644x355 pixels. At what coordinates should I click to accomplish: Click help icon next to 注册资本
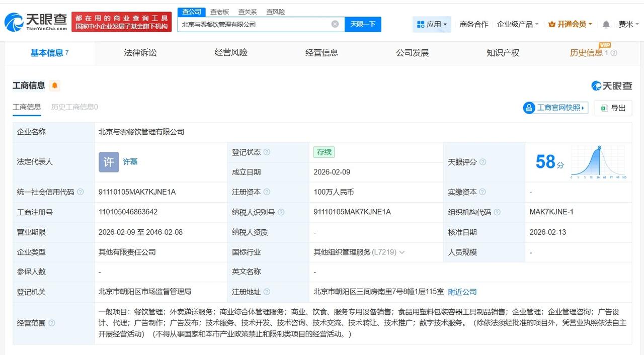tap(267, 192)
